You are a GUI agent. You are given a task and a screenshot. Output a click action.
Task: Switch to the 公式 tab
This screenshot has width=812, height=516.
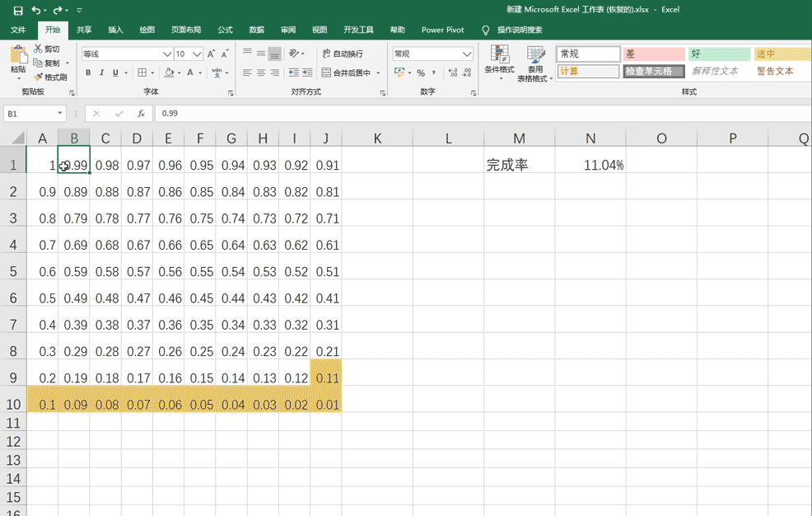click(x=225, y=30)
